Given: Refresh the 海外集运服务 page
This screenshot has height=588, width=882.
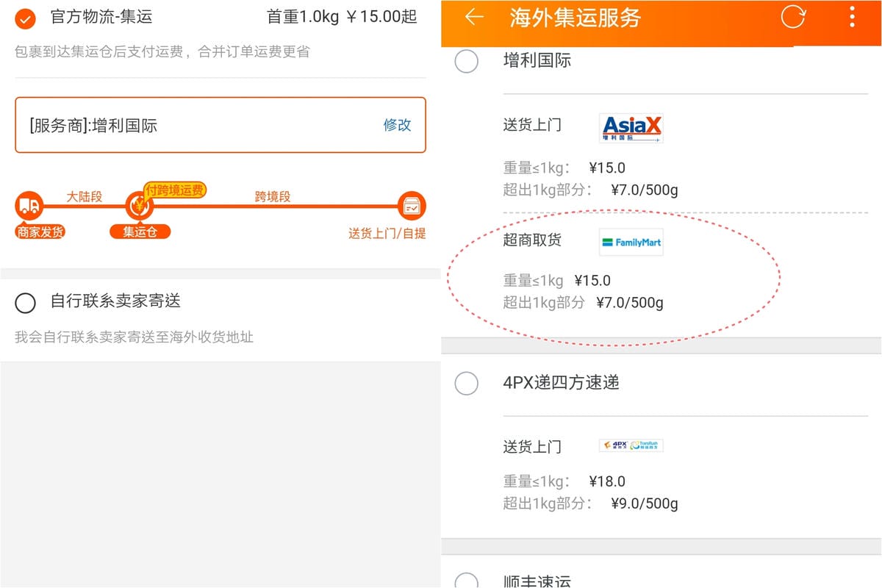Looking at the screenshot, I should click(x=792, y=19).
